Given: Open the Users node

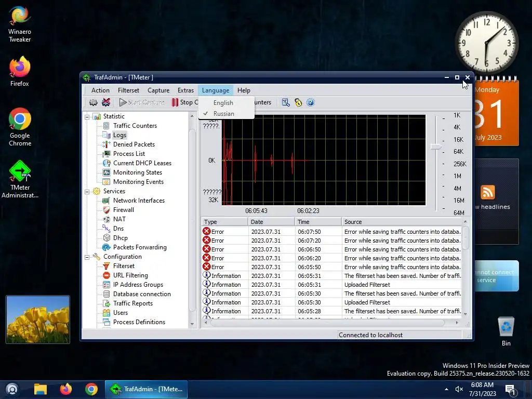Looking at the screenshot, I should pos(121,313).
